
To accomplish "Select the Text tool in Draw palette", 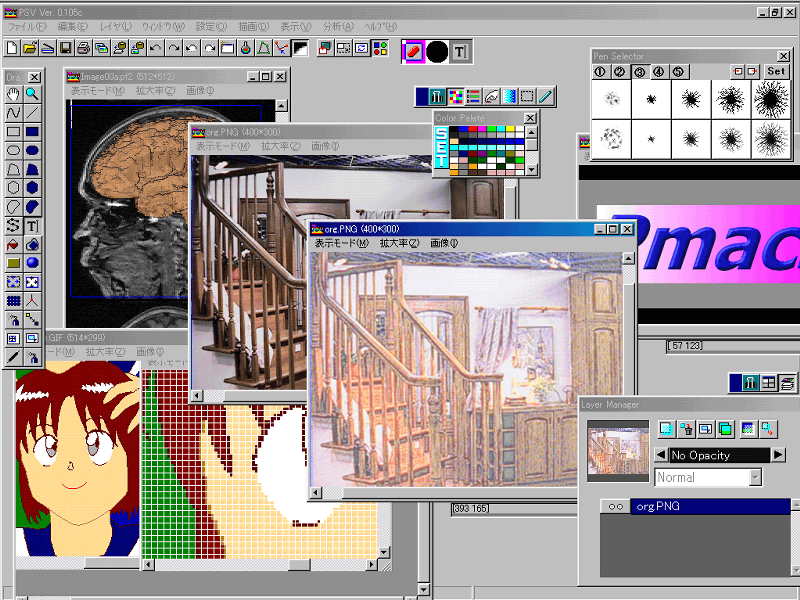I will (x=32, y=226).
